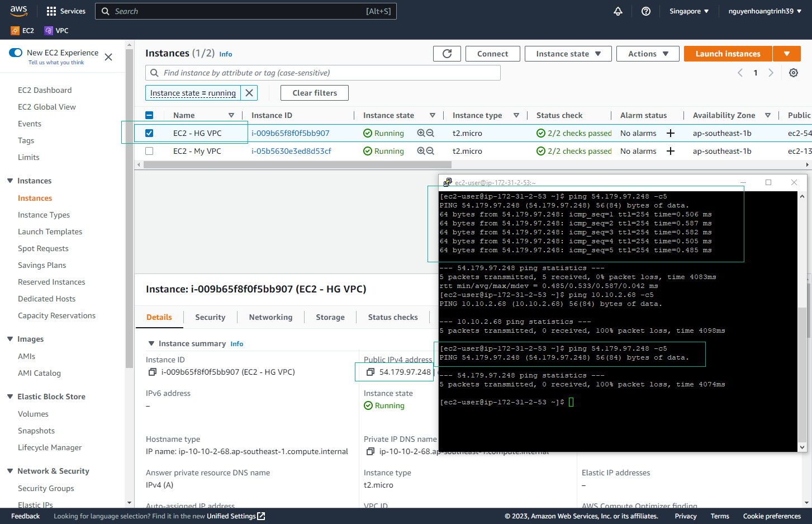The image size is (812, 524).
Task: Copy the Private IP DNS name
Action: 370,451
